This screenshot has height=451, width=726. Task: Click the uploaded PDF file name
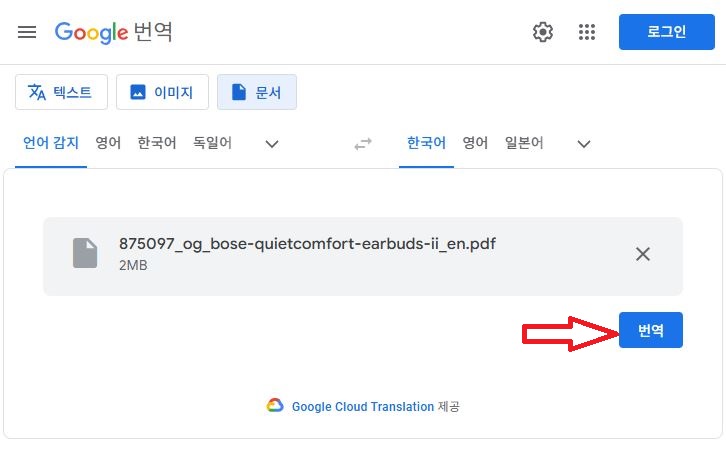(x=307, y=244)
